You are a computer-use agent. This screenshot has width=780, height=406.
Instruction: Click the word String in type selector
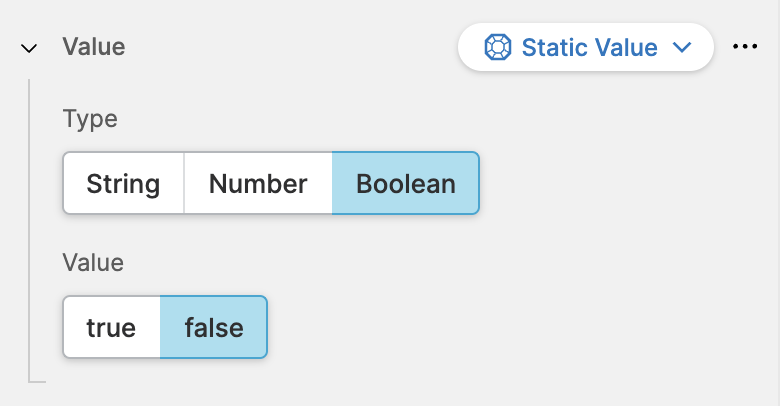(123, 183)
